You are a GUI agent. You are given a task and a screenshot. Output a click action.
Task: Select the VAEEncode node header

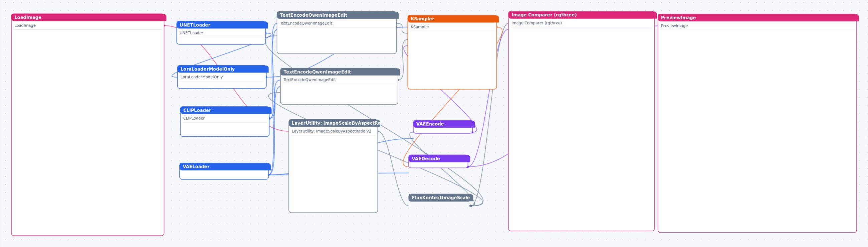tap(444, 124)
